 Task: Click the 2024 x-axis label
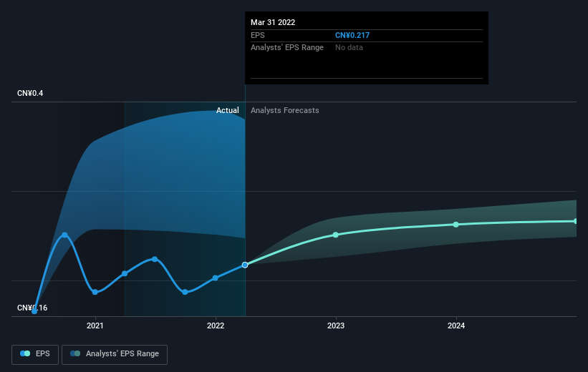[456, 325]
